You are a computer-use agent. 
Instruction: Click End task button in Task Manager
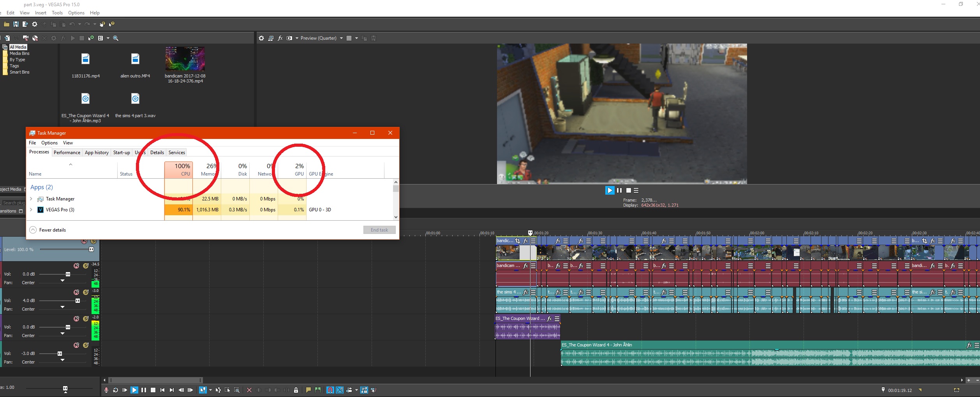pos(379,230)
